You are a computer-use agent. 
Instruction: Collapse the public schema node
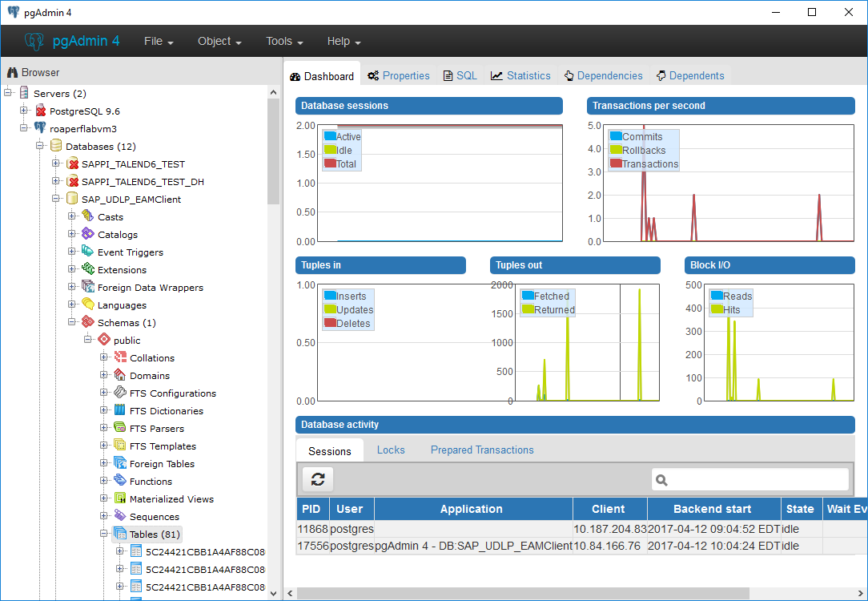click(88, 340)
